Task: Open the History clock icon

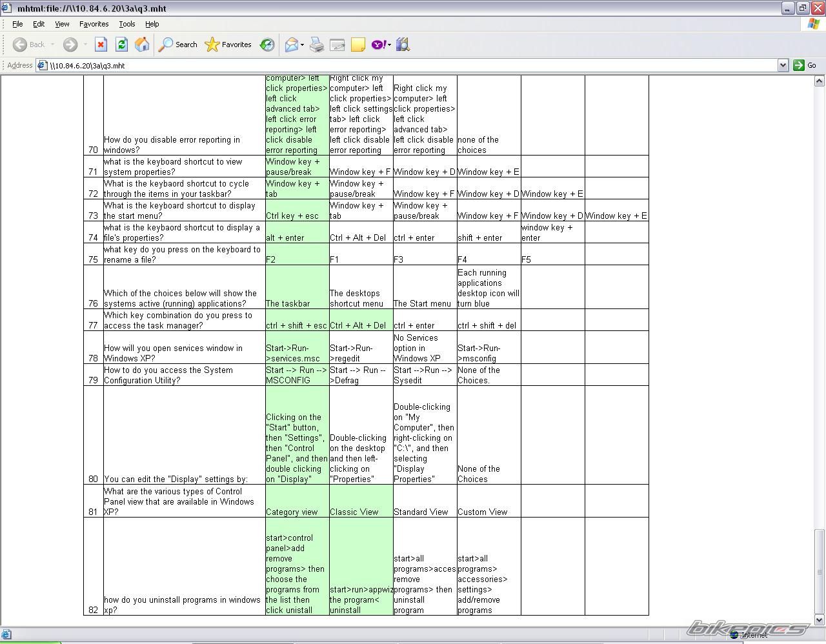Action: [267, 45]
